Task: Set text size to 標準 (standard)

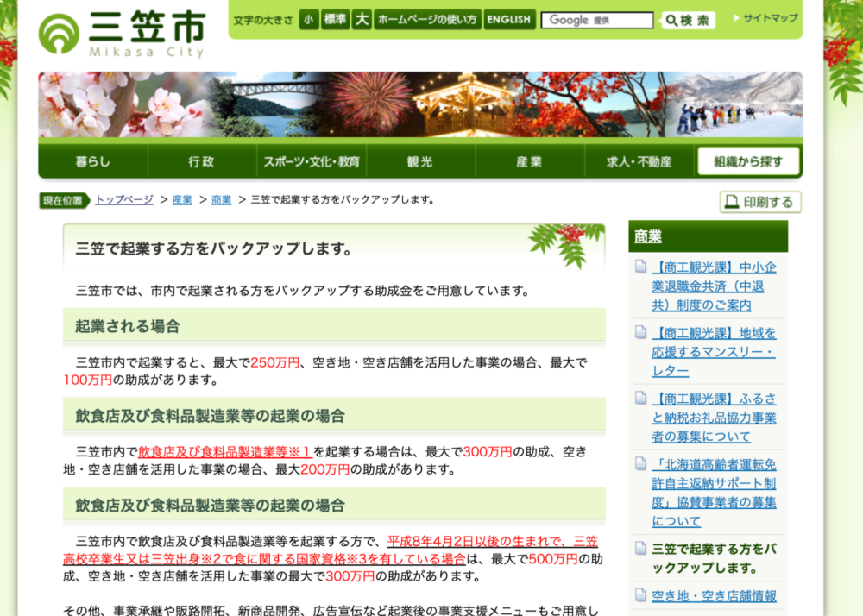Action: pyautogui.click(x=335, y=20)
